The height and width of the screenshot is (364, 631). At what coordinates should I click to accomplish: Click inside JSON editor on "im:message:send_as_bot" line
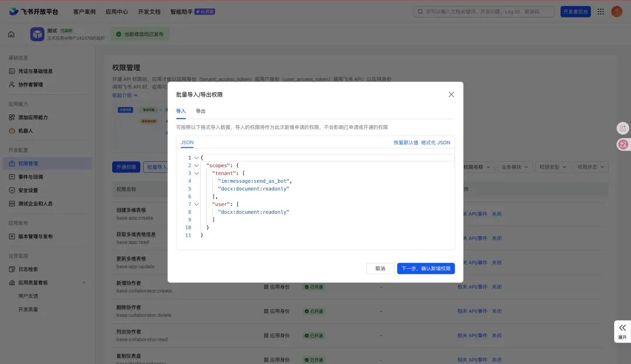255,181
